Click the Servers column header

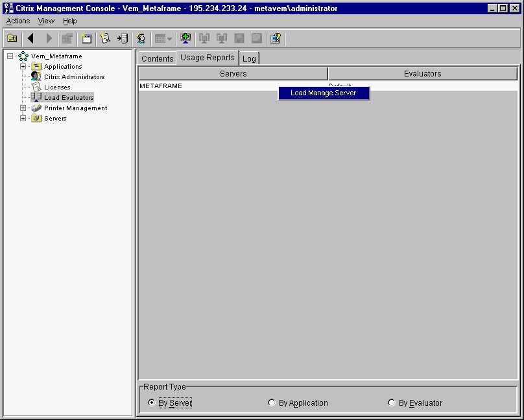pos(233,73)
